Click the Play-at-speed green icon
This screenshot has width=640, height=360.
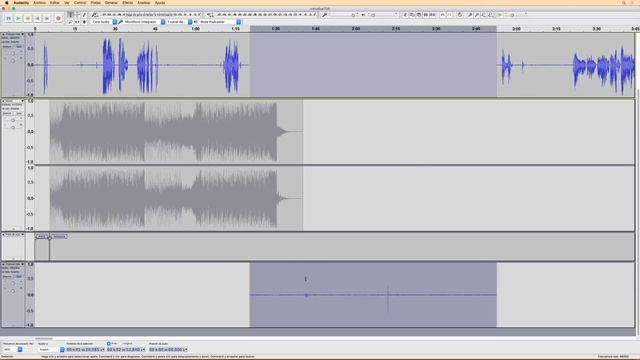pos(500,15)
